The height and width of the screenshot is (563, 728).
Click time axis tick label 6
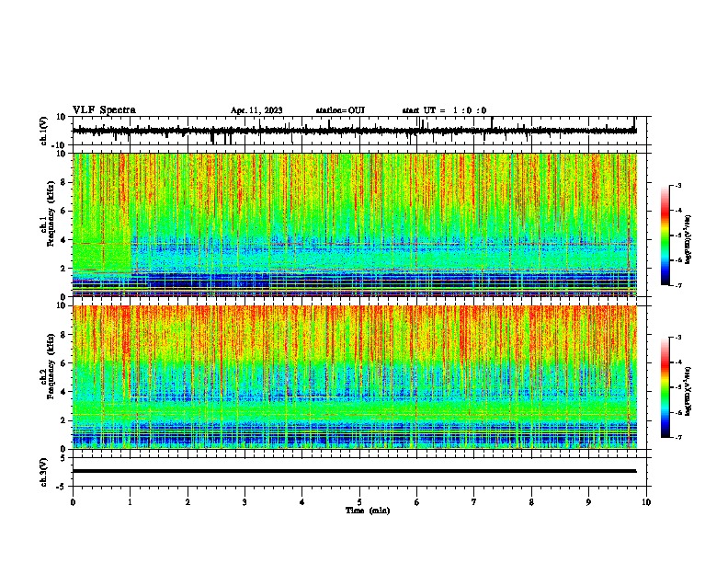pos(417,502)
